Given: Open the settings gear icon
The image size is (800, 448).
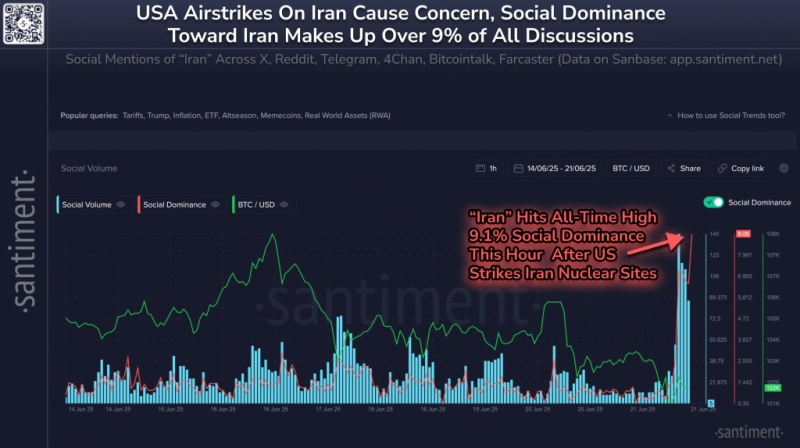Looking at the screenshot, I should (x=784, y=168).
